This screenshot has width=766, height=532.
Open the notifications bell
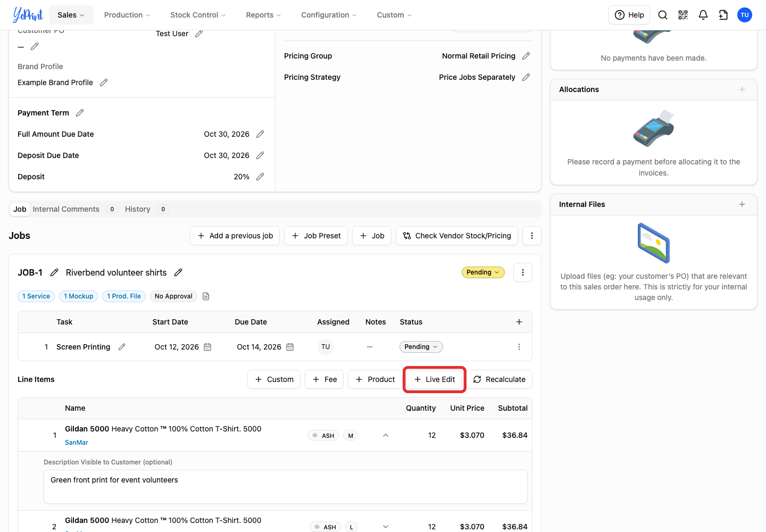[x=703, y=15]
